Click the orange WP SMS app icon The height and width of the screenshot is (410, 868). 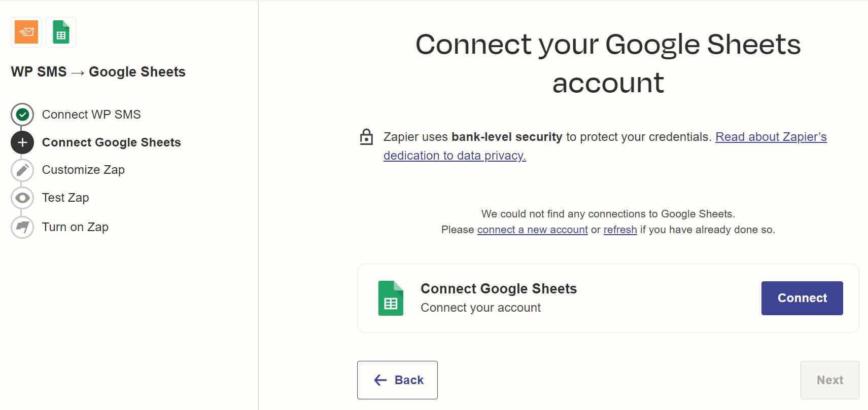(x=26, y=32)
